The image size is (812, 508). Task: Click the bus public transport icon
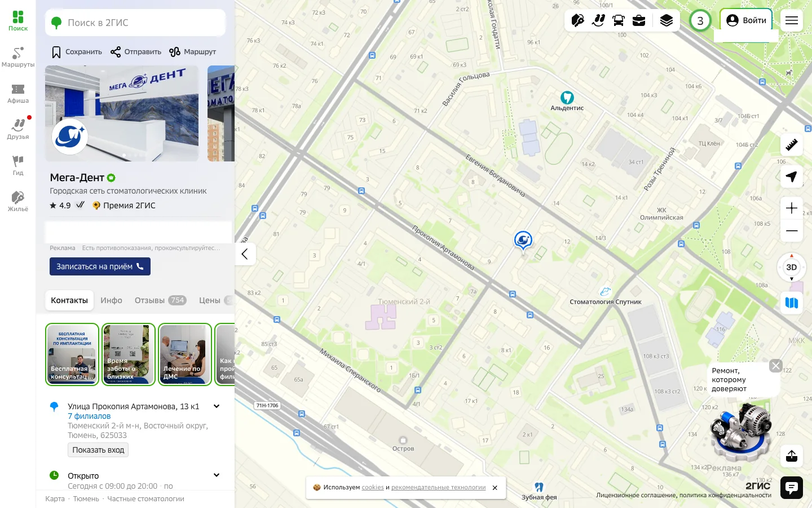click(x=619, y=21)
